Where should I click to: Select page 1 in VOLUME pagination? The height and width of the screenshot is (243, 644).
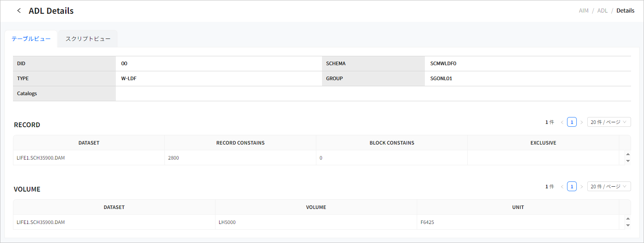(572, 187)
